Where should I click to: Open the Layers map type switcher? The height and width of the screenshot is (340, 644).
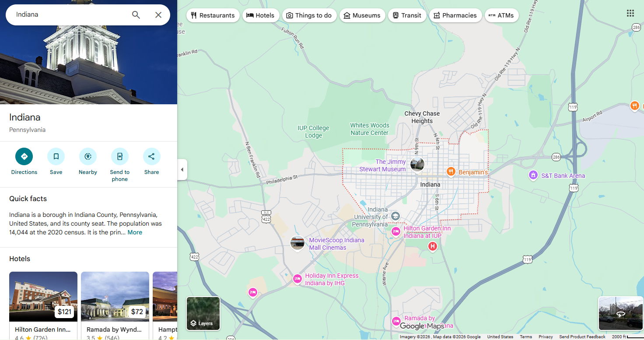(x=203, y=313)
